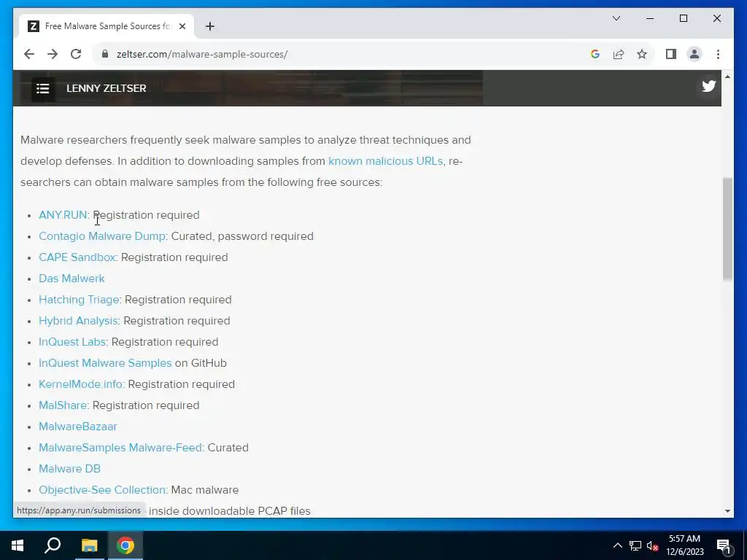The width and height of the screenshot is (747, 560).
Task: Open the notification center icon
Action: [724, 546]
